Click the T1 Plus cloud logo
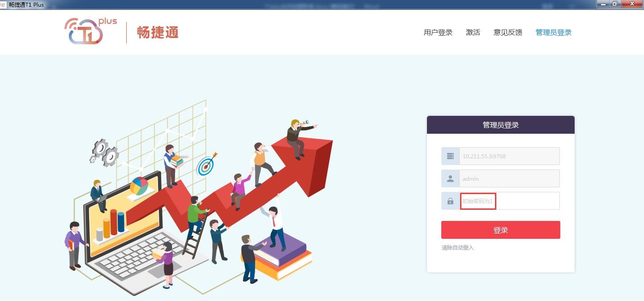644x301 pixels. coord(90,31)
